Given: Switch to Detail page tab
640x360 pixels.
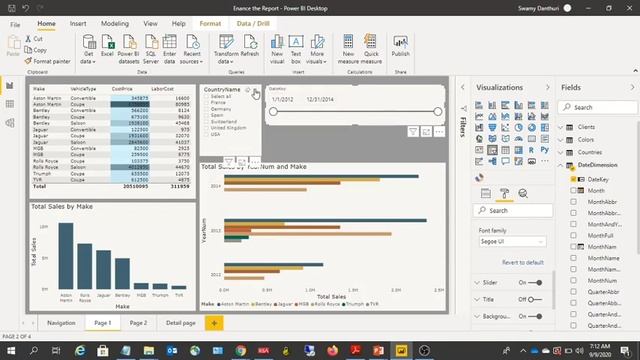Looking at the screenshot, I should (180, 323).
